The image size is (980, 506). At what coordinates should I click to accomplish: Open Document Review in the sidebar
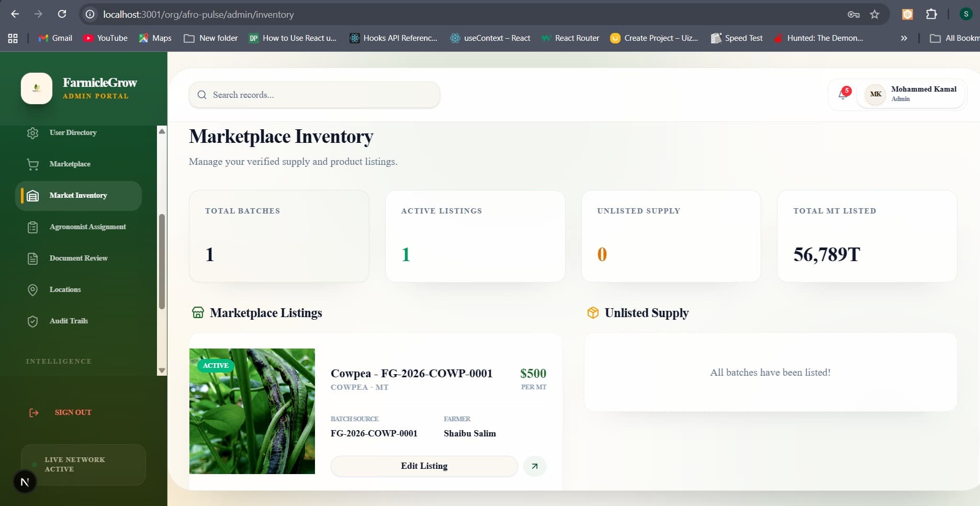78,258
